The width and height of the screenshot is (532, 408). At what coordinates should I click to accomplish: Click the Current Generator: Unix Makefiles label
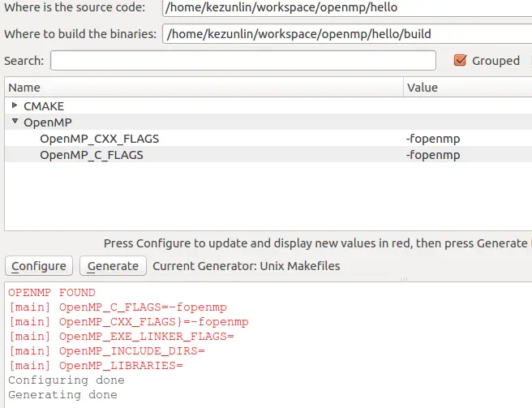pyautogui.click(x=247, y=266)
